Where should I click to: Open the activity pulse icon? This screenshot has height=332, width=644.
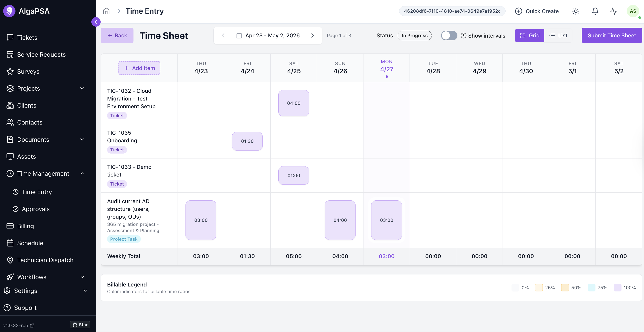tap(613, 11)
